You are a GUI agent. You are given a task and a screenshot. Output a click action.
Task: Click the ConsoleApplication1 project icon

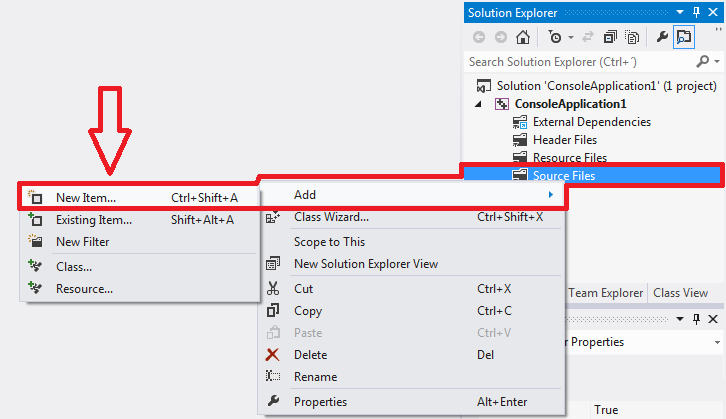[502, 104]
